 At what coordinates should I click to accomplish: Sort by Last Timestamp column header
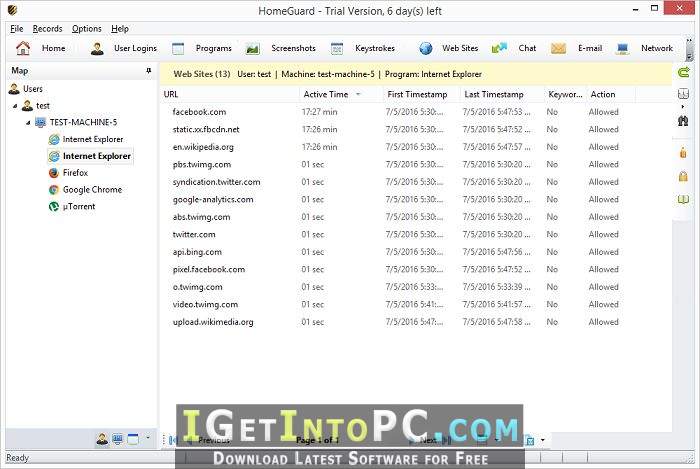click(x=503, y=94)
